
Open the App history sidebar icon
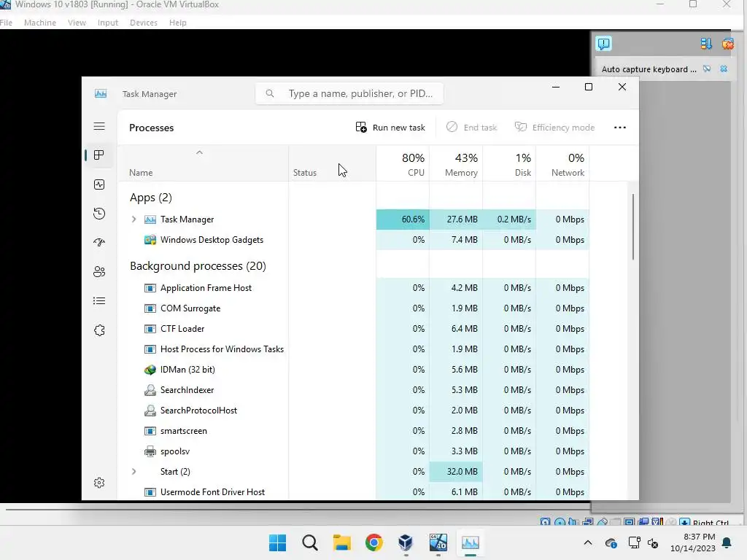tap(99, 214)
